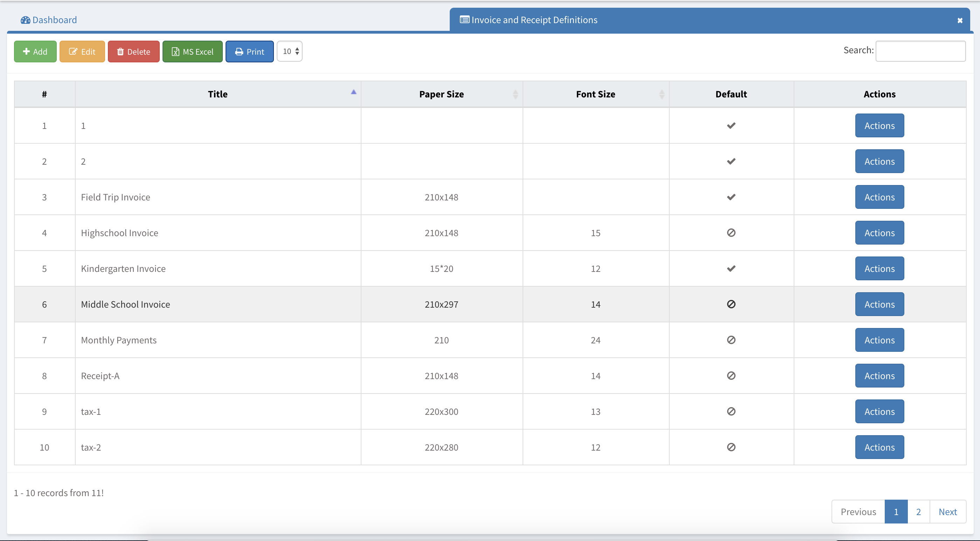Close the Invoice and Receipt Definitions tab
Viewport: 980px width, 541px height.
(959, 21)
